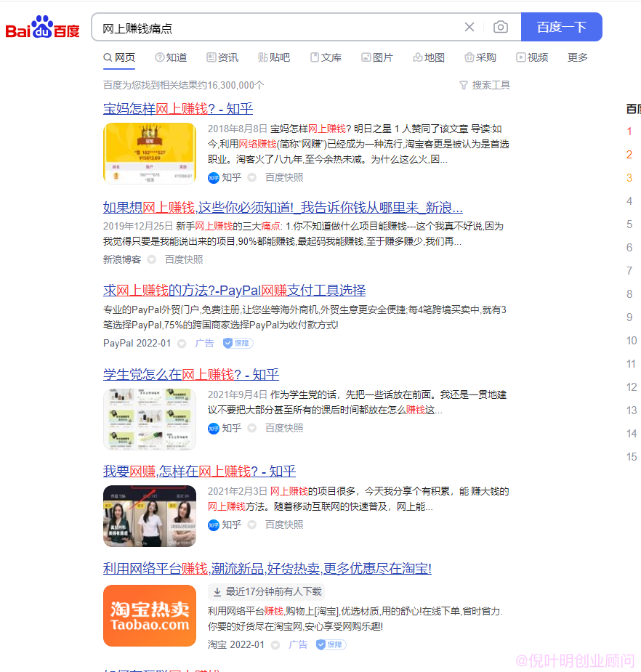Open the 地图 tab

pos(429,57)
